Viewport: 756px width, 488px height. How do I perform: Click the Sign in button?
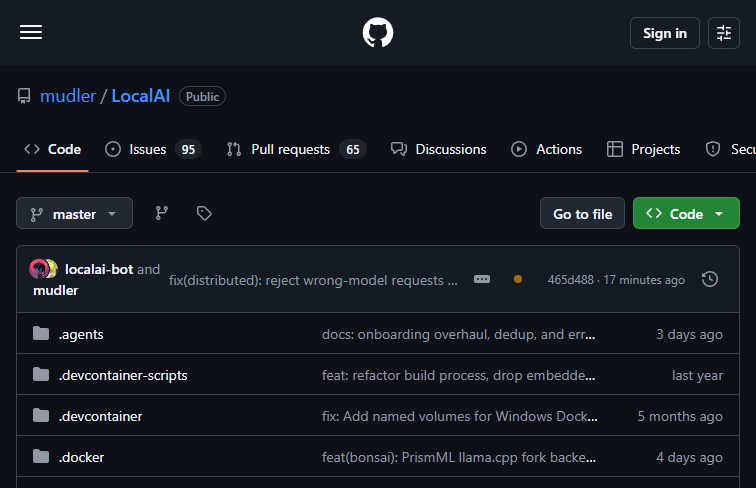pyautogui.click(x=664, y=33)
